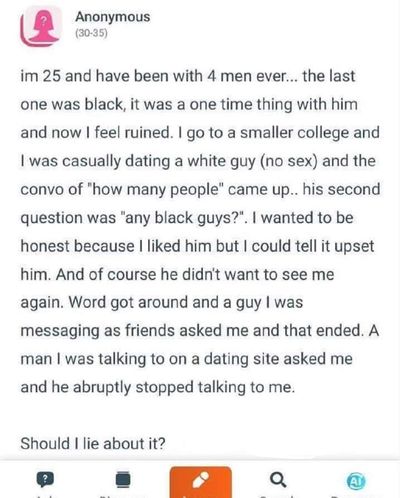Viewport: 400px width, 498px height.
Task: Open the pink anonymous avatar
Action: point(41,26)
